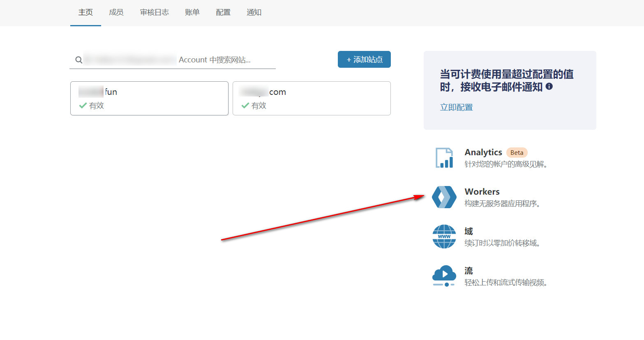644x340 pixels.
Task: Switch to the 成员 tab
Action: coord(116,13)
